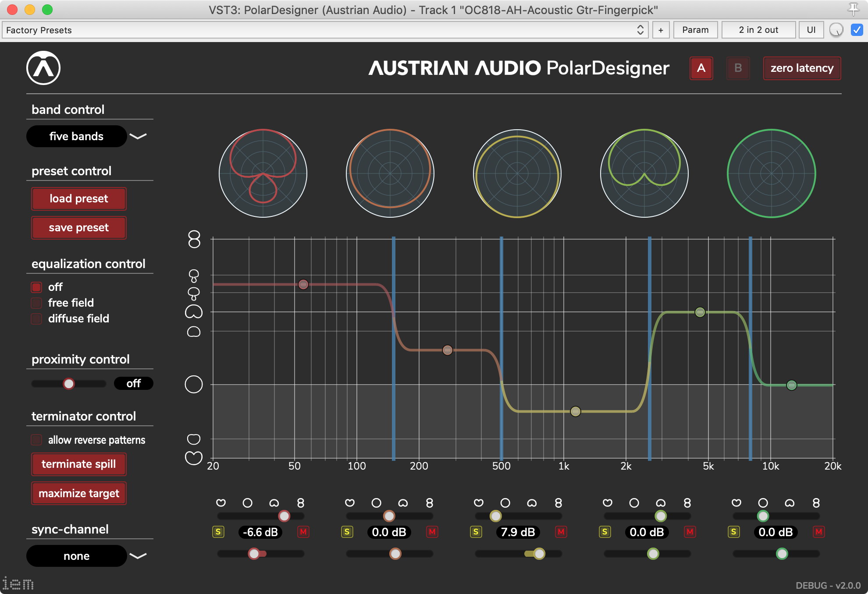Screen dimensions: 868x594
Task: Check allow reverse patterns box
Action: click(x=36, y=440)
